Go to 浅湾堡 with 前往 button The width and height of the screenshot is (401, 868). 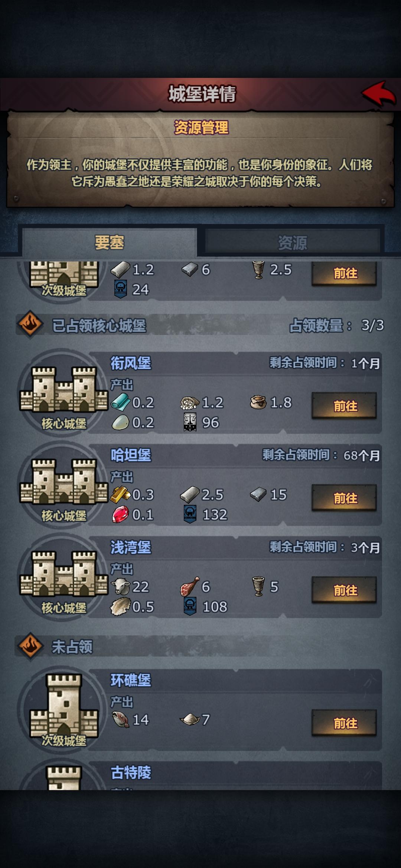[x=344, y=590]
